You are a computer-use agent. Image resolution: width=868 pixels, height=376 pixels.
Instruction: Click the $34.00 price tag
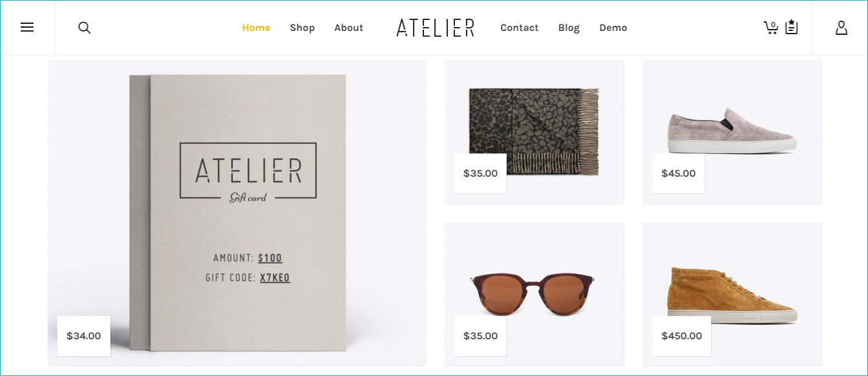(84, 336)
